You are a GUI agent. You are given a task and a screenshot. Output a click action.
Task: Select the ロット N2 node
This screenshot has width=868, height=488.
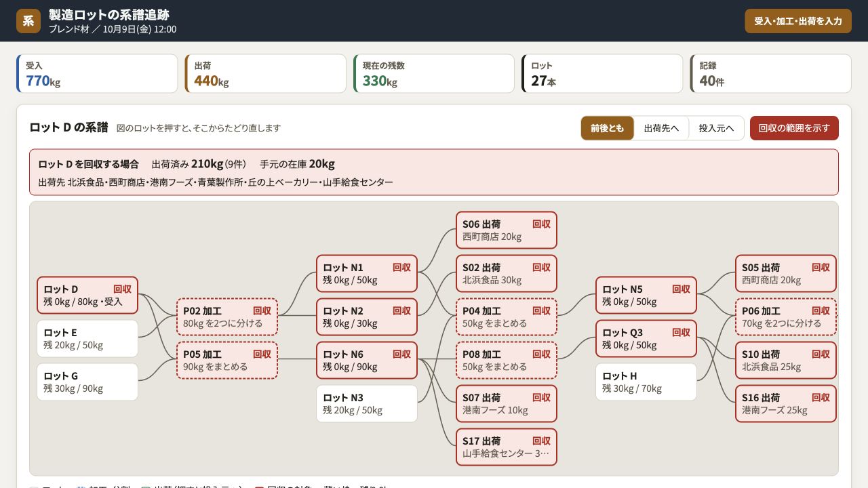pos(367,317)
